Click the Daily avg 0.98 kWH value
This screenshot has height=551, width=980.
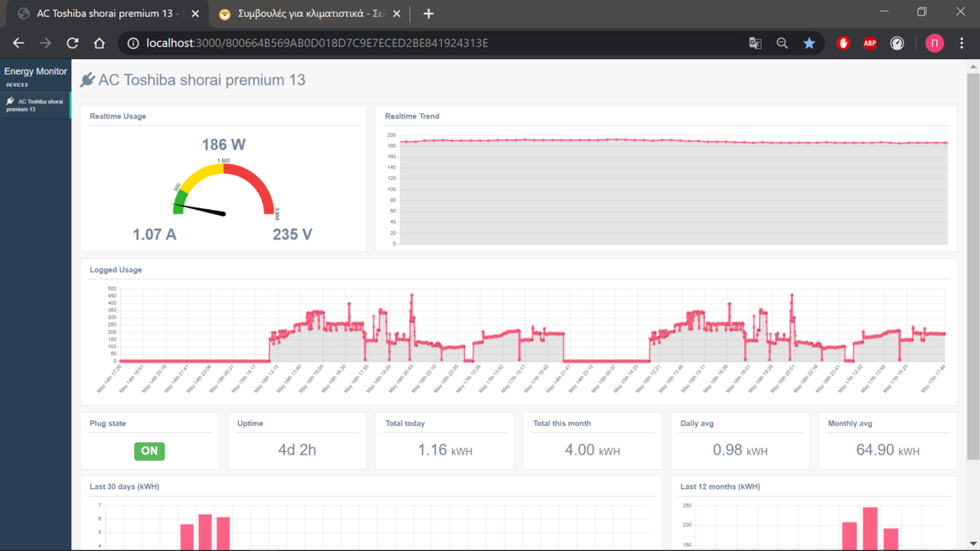(740, 450)
